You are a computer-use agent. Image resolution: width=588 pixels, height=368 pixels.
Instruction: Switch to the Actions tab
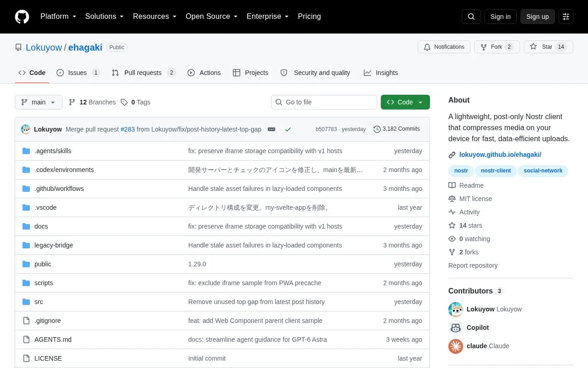pos(204,73)
